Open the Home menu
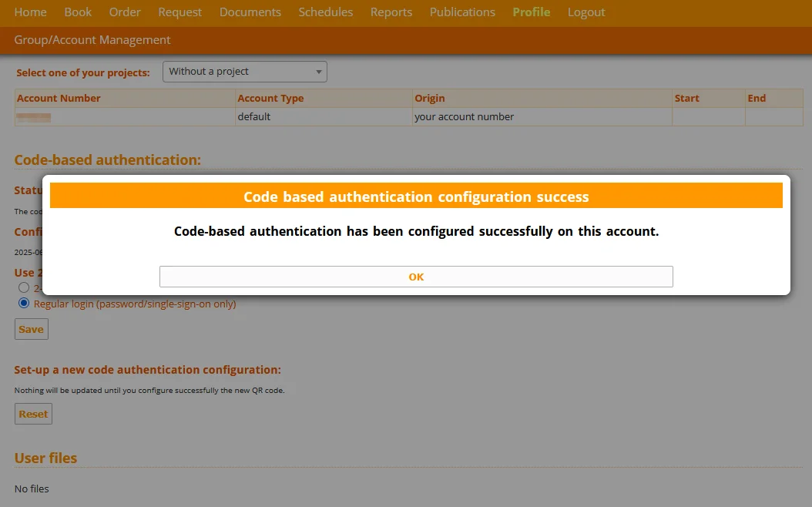This screenshot has height=507, width=812. pyautogui.click(x=31, y=12)
